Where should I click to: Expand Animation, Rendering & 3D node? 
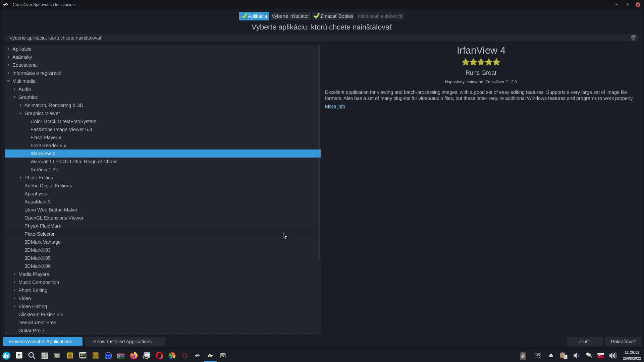tap(20, 105)
